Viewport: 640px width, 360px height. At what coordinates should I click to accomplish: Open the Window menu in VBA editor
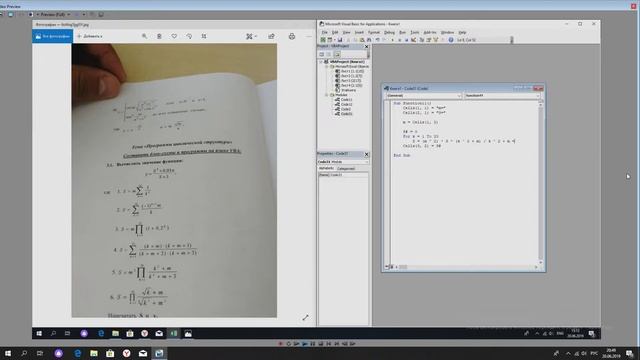coord(447,32)
